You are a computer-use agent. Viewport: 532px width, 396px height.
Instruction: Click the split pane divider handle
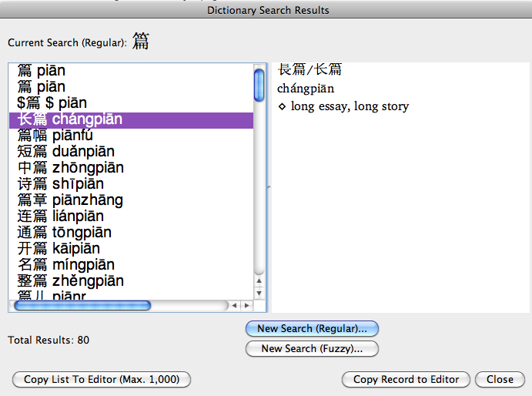[268, 188]
